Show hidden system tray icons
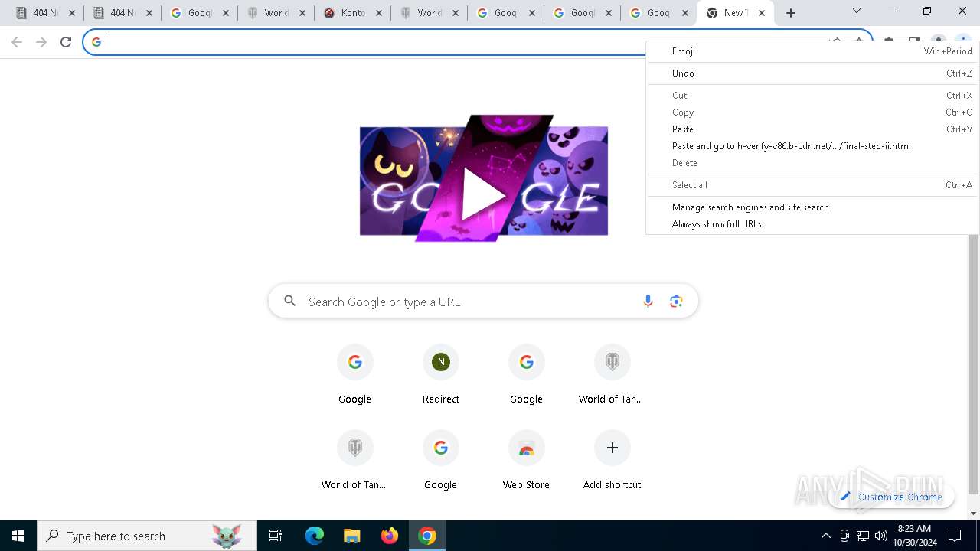Image resolution: width=980 pixels, height=551 pixels. [x=826, y=536]
